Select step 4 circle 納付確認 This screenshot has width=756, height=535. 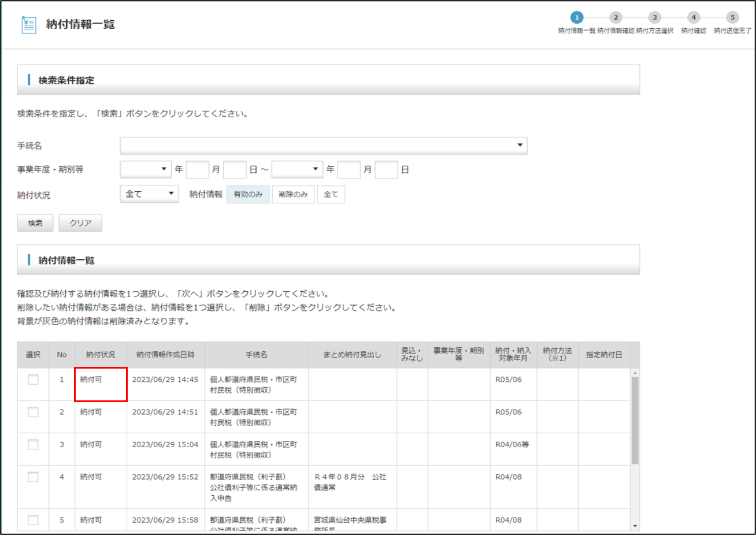694,17
